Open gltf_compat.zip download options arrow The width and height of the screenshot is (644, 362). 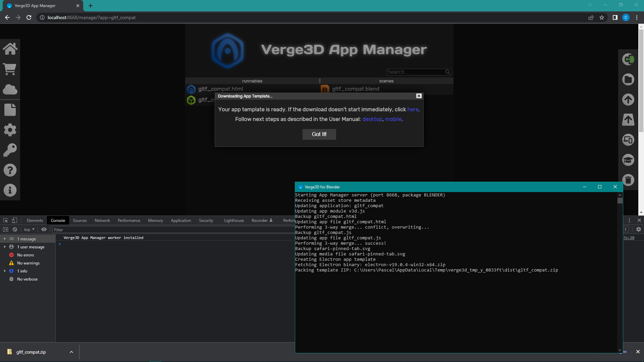point(71,352)
